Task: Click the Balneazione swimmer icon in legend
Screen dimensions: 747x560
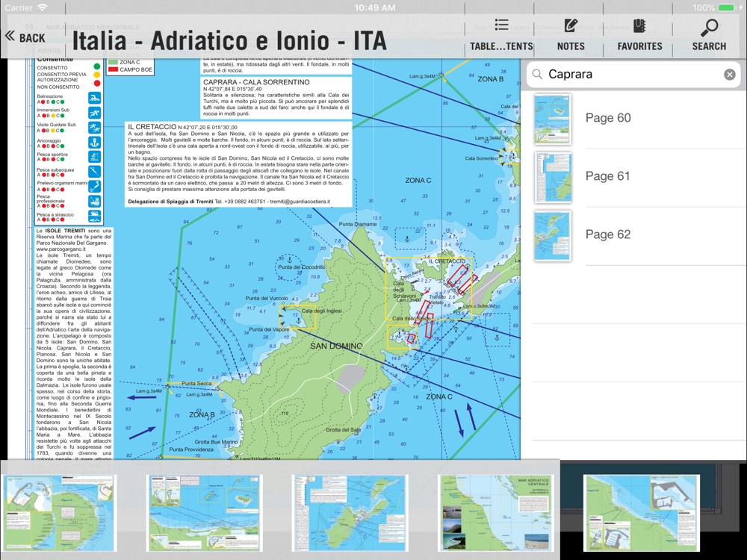Action: [x=94, y=99]
